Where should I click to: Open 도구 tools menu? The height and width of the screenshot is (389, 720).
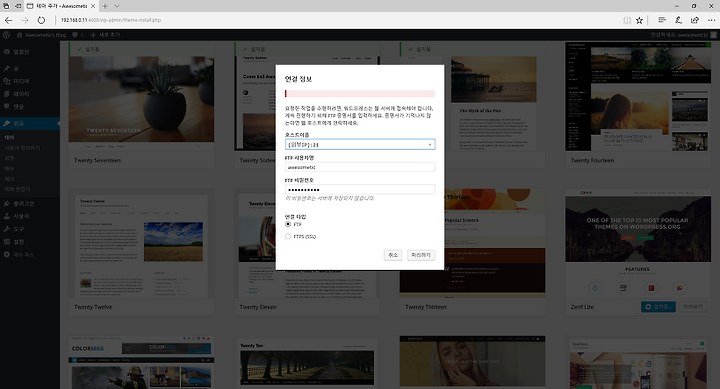tap(30, 229)
